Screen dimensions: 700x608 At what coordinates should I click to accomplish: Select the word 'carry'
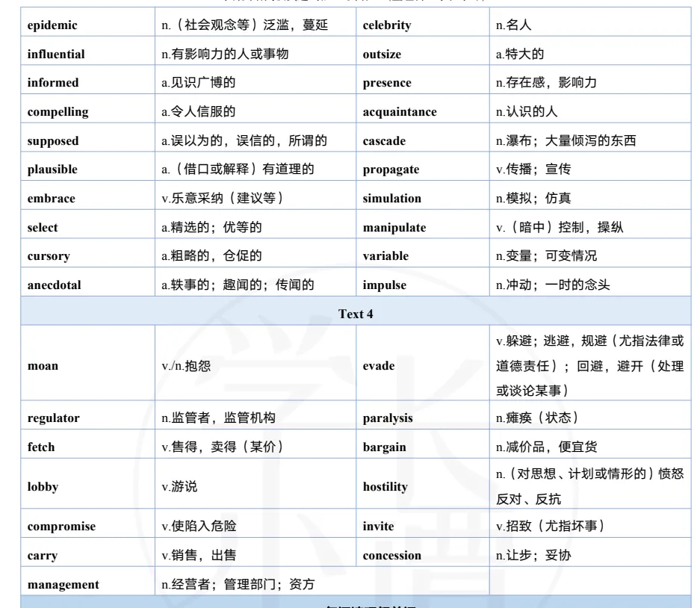pyautogui.click(x=42, y=556)
